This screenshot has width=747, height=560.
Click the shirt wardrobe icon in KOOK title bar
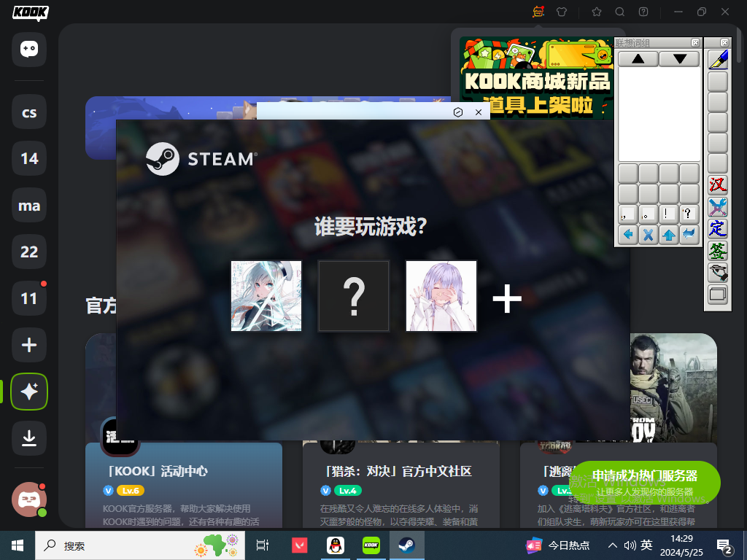(x=562, y=12)
